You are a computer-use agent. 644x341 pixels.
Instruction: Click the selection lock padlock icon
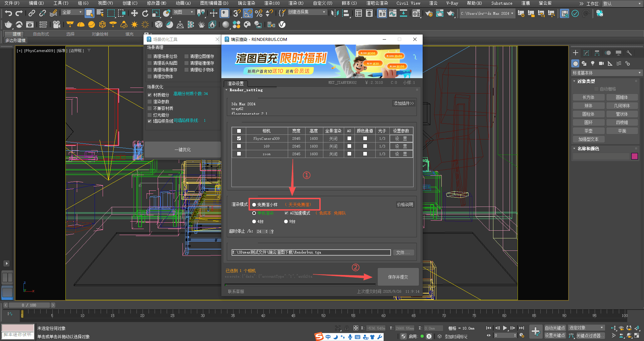pyautogui.click(x=346, y=328)
